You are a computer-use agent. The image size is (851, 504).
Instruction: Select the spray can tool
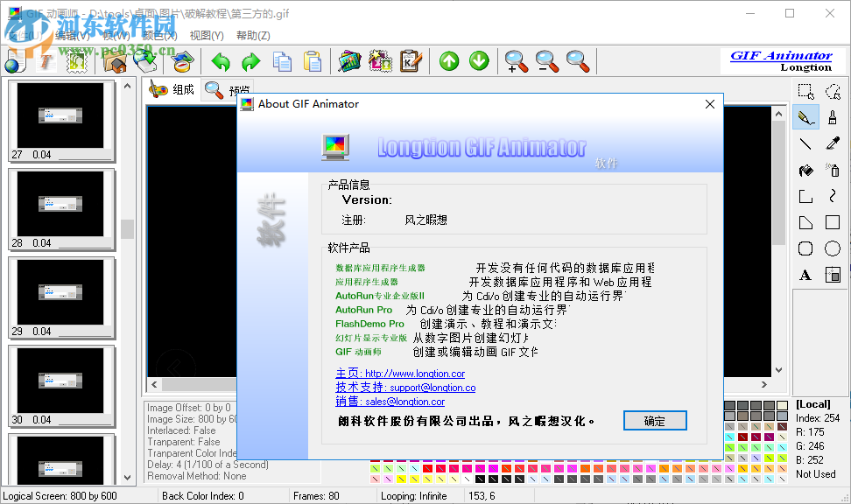(832, 169)
